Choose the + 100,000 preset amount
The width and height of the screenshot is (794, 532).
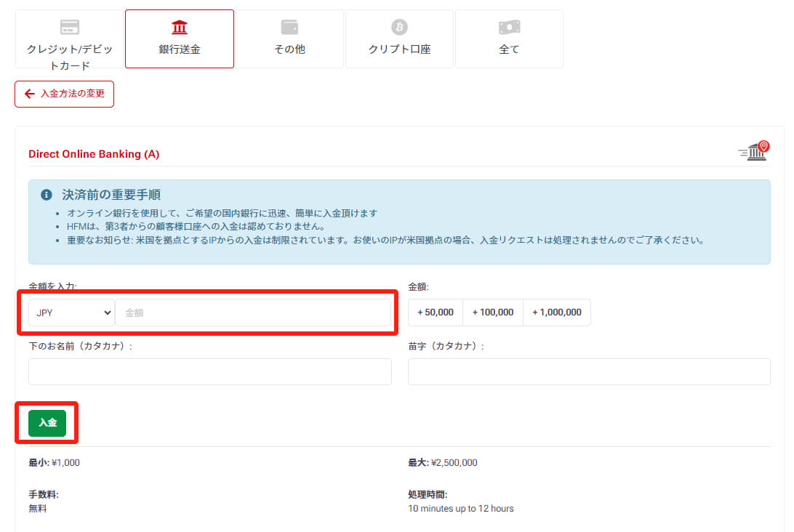click(493, 313)
